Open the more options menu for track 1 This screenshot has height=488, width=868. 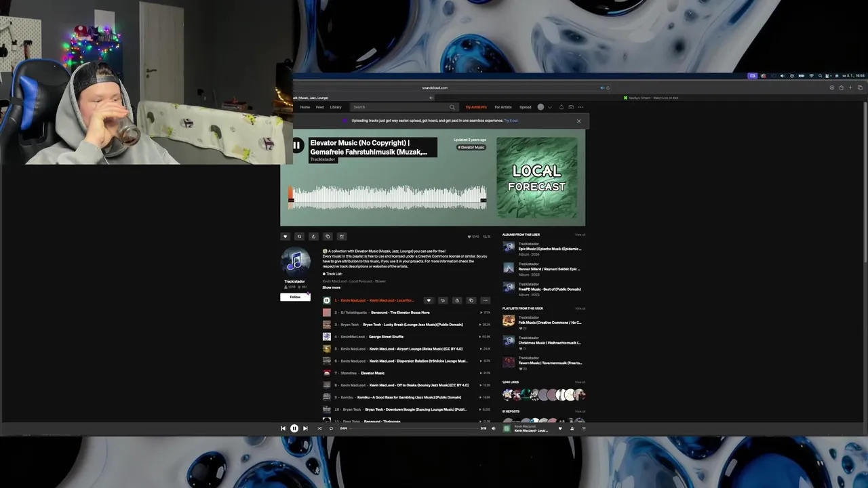click(x=486, y=300)
